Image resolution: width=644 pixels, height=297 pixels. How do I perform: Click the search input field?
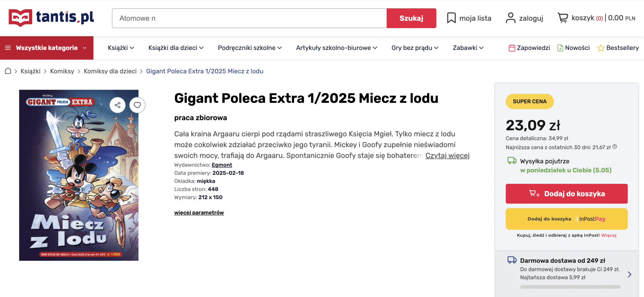(x=249, y=18)
